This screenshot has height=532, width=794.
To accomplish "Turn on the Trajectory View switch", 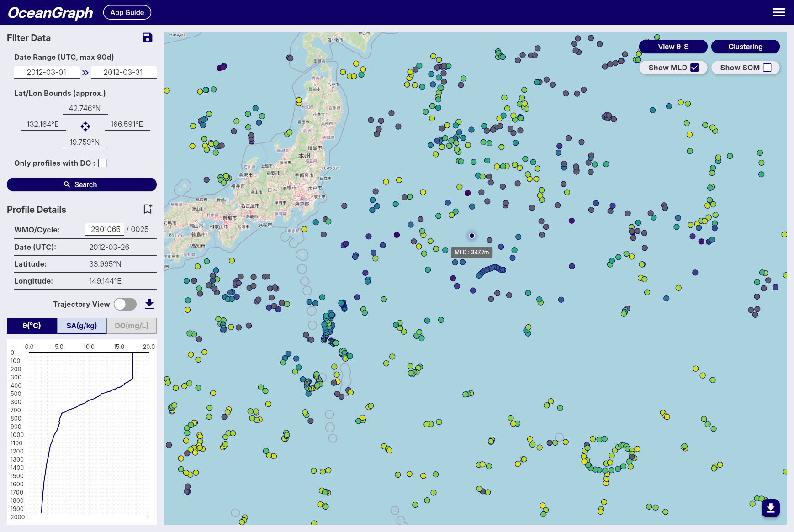I will coord(125,304).
